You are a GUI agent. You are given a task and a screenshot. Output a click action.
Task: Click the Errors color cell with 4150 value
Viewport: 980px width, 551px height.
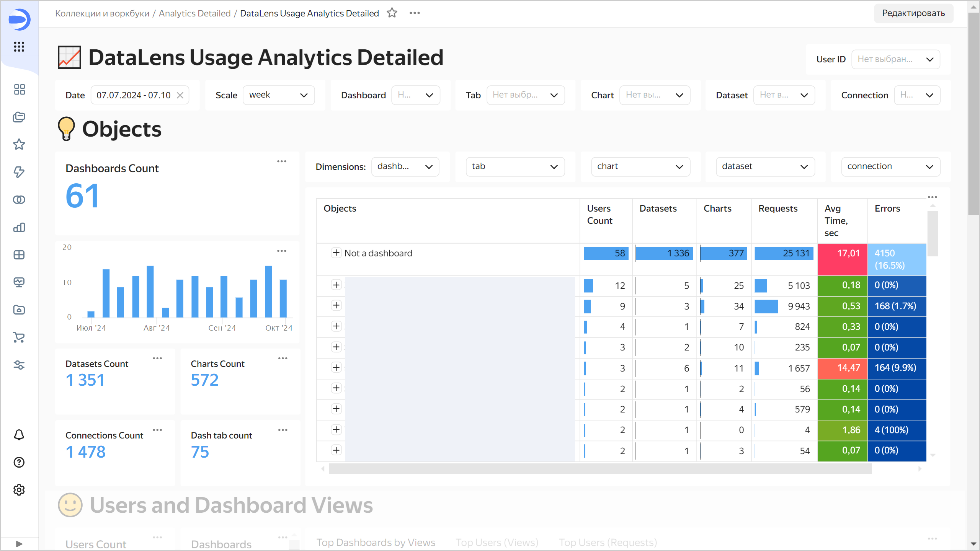898,259
